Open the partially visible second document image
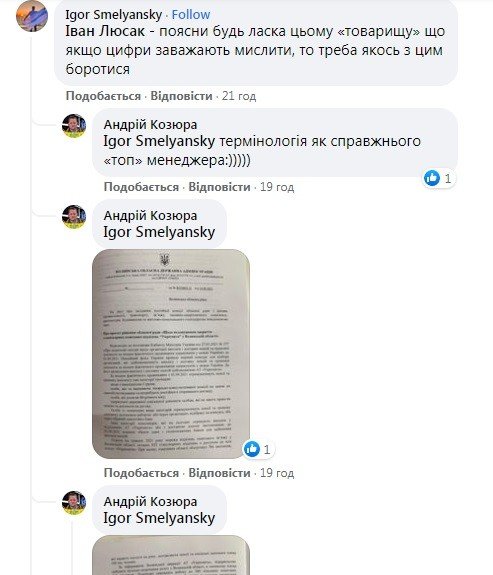493x575 pixels. click(x=171, y=555)
